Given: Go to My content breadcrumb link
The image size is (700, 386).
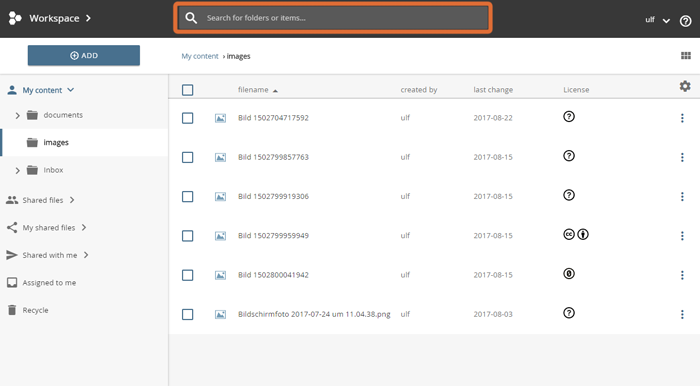Looking at the screenshot, I should [x=200, y=56].
